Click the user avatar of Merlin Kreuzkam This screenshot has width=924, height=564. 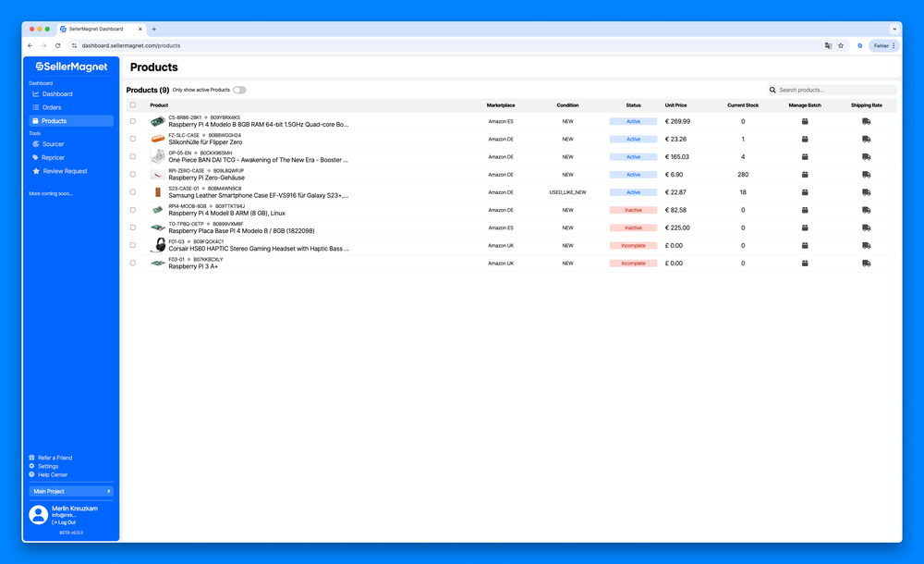pos(38,515)
